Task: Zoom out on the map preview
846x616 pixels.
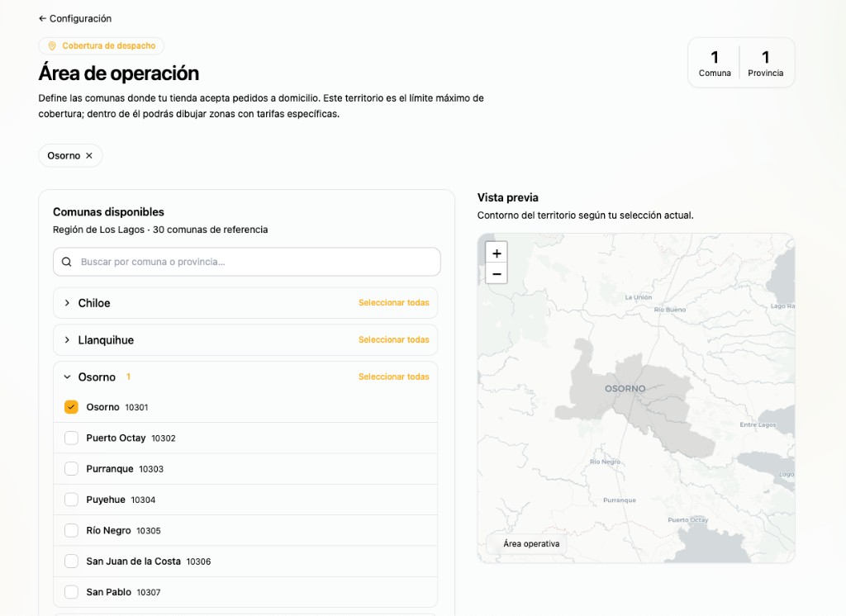Action: 497,273
